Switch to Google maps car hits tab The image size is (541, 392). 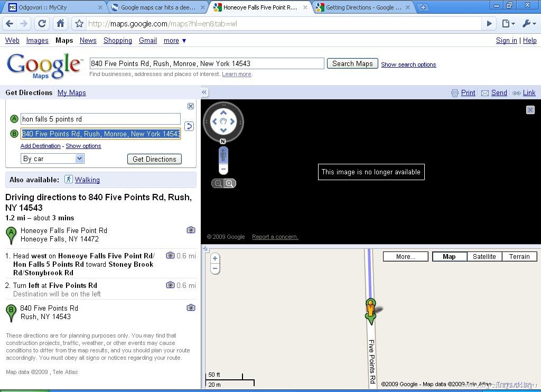tap(158, 7)
